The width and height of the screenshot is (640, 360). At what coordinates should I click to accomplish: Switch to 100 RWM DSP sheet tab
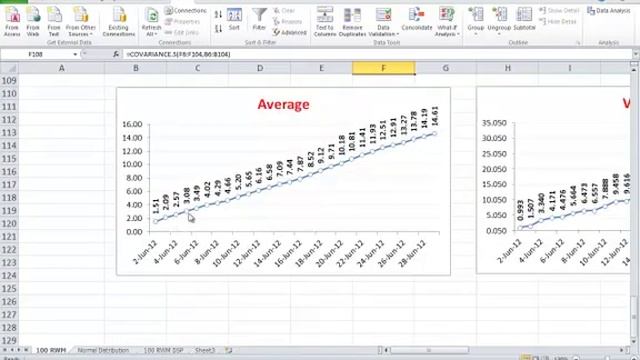click(163, 350)
